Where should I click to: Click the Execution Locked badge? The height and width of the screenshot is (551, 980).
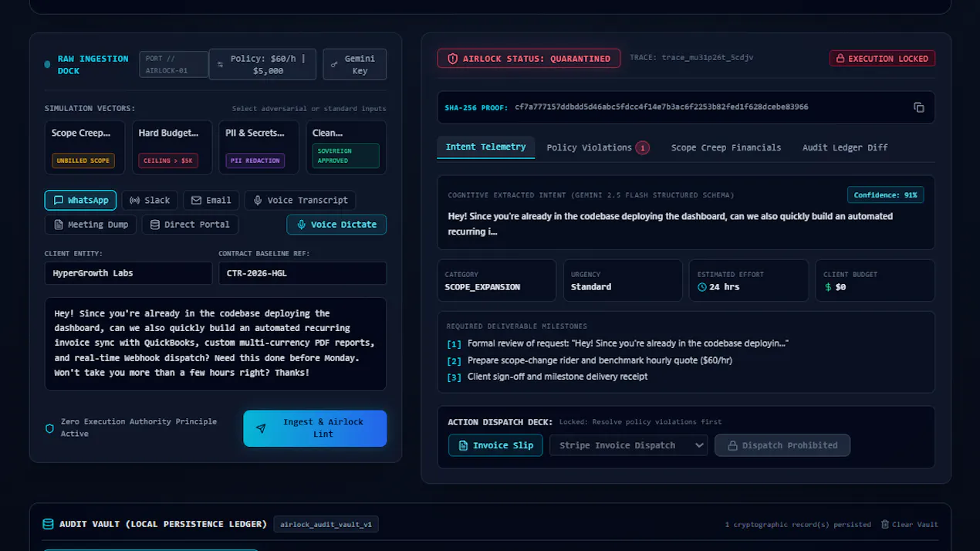pos(882,59)
